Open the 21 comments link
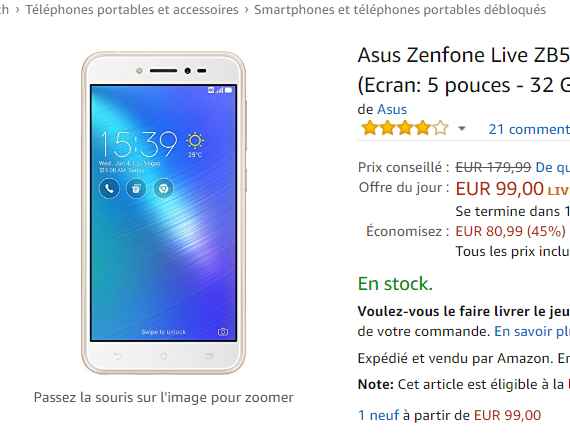Image resolution: width=570 pixels, height=438 pixels. 529,129
